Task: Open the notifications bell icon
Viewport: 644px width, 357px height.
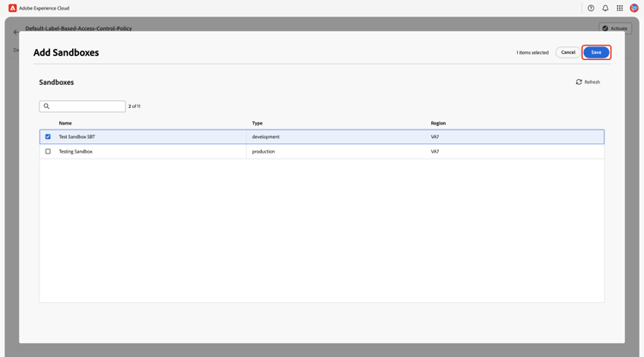Action: 605,9
